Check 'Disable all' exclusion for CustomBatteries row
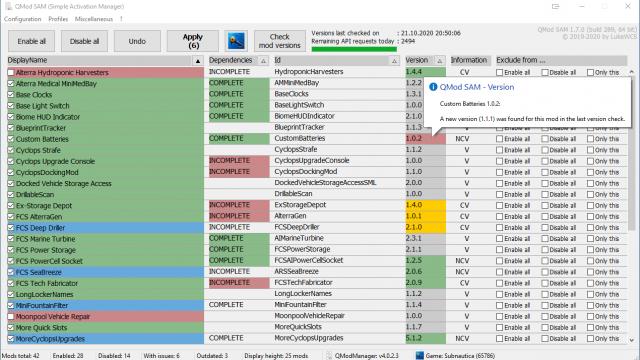This screenshot has width=640, height=360. point(545,139)
